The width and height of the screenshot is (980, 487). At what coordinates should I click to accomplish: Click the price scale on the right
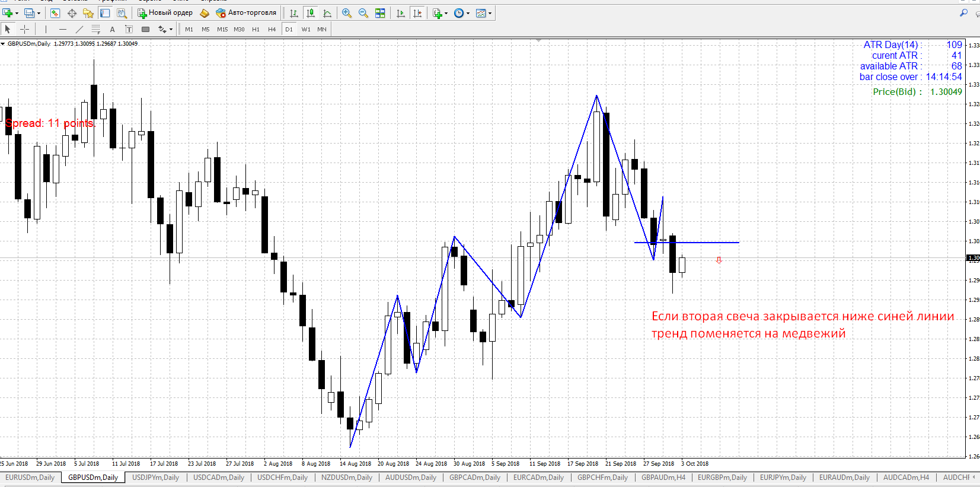click(973, 249)
